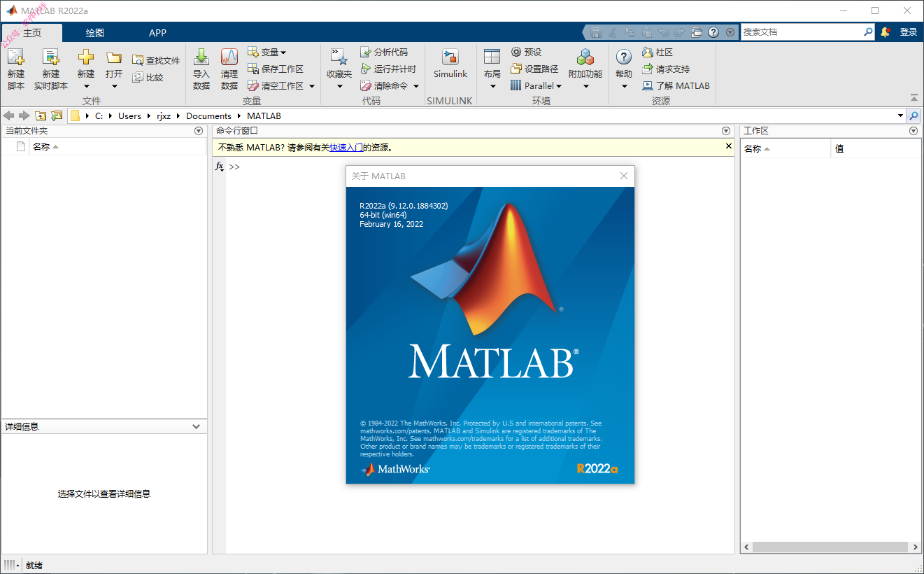Click the address bar search folder icon
The height and width of the screenshot is (574, 924).
click(x=914, y=115)
